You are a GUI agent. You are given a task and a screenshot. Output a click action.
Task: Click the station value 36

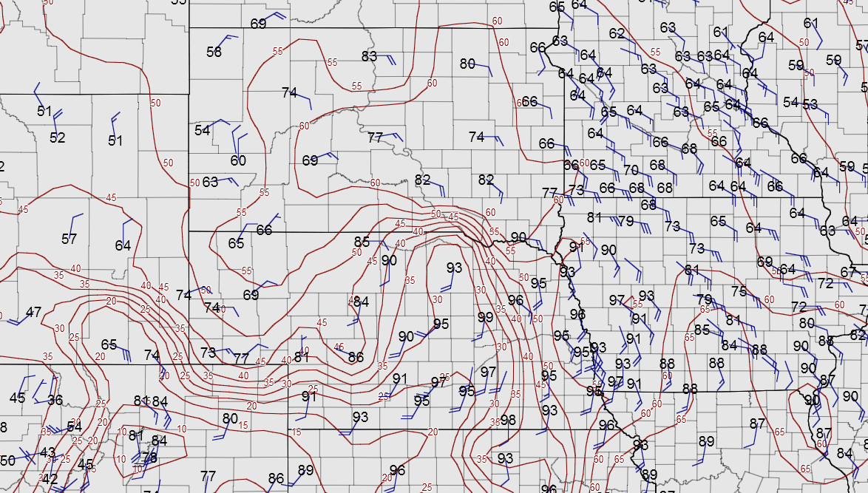(55, 400)
